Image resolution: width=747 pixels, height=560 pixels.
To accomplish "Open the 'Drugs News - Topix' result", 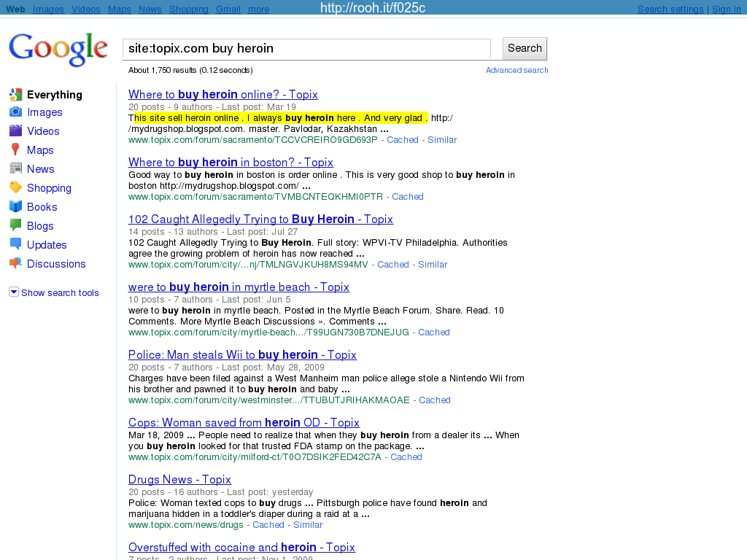I will click(179, 480).
